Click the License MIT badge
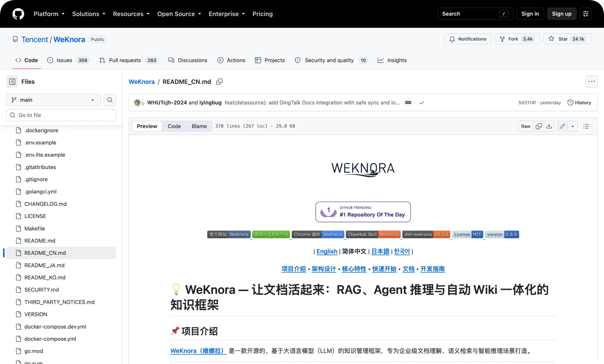 click(467, 234)
